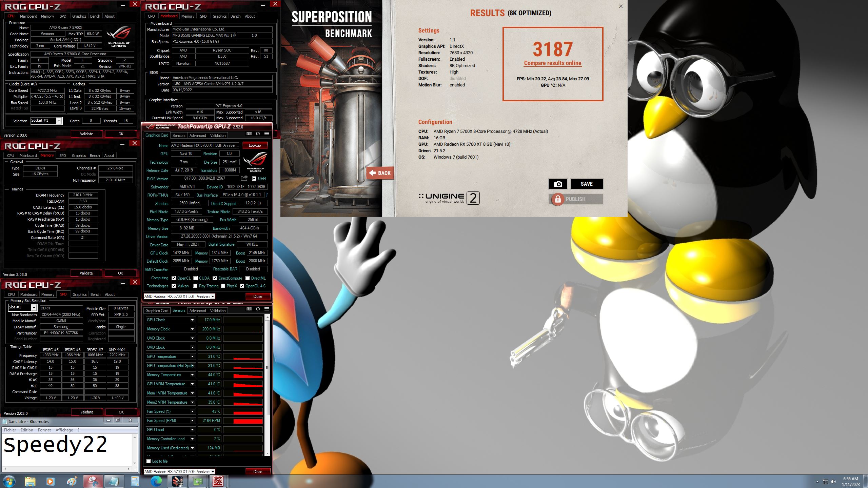Click OK in the CPU-Z SPD window

(x=121, y=412)
